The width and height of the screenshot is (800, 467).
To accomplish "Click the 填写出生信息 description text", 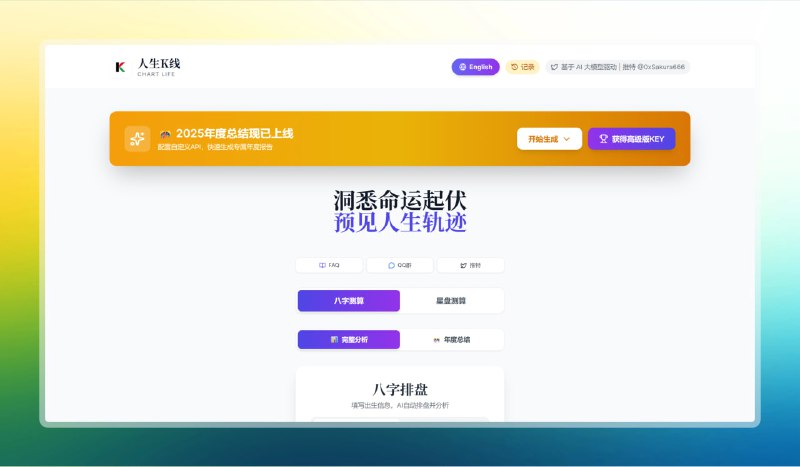I will pyautogui.click(x=400, y=405).
